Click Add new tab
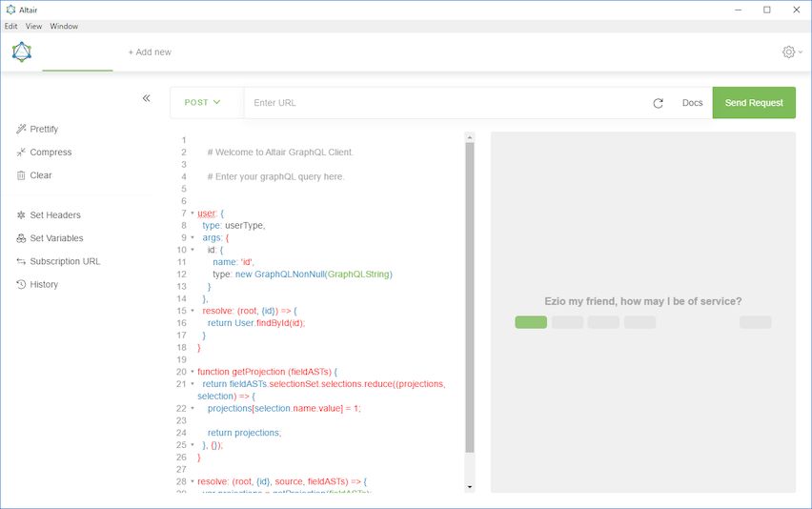Image resolution: width=812 pixels, height=509 pixels. coord(150,52)
